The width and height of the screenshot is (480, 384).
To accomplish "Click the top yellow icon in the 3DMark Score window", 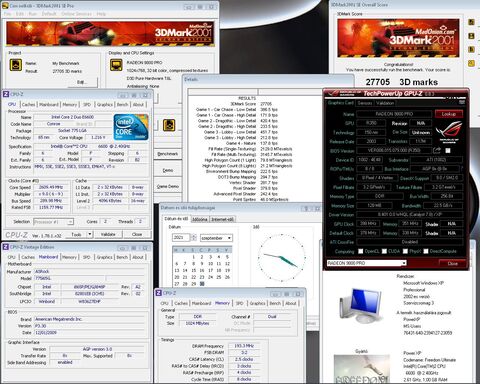I will pyautogui.click(x=471, y=22).
